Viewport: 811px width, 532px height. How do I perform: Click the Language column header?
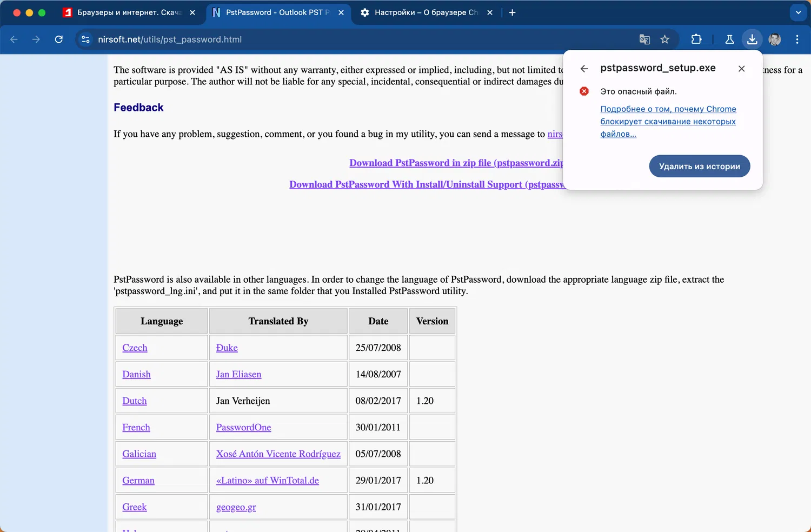coord(162,321)
